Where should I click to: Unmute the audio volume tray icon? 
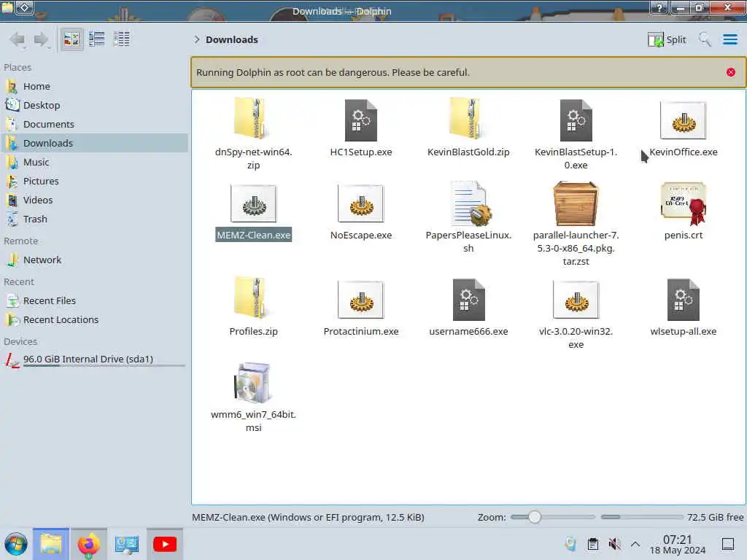(614, 544)
